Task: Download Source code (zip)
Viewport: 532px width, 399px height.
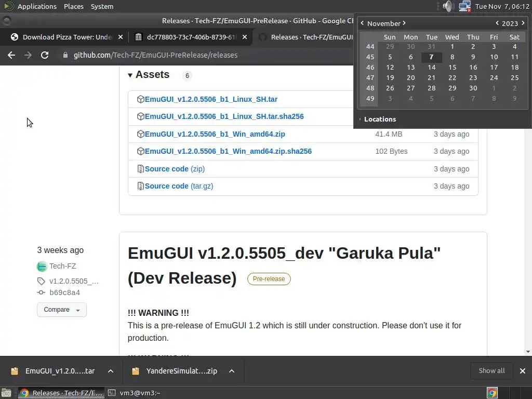Action: pos(175,169)
